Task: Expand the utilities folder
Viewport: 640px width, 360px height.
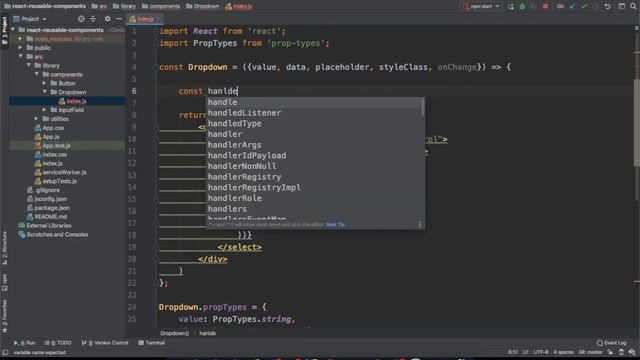Action: [x=37, y=119]
